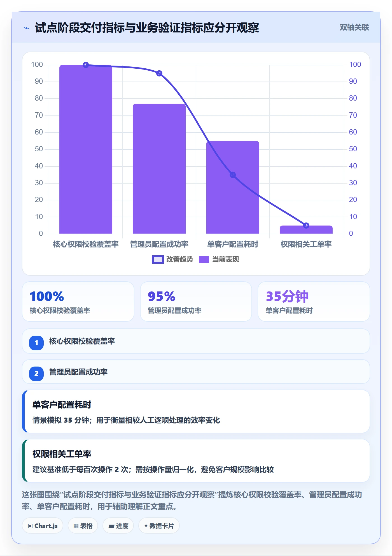
Task: Click the Chart.js tag
Action: pyautogui.click(x=43, y=526)
